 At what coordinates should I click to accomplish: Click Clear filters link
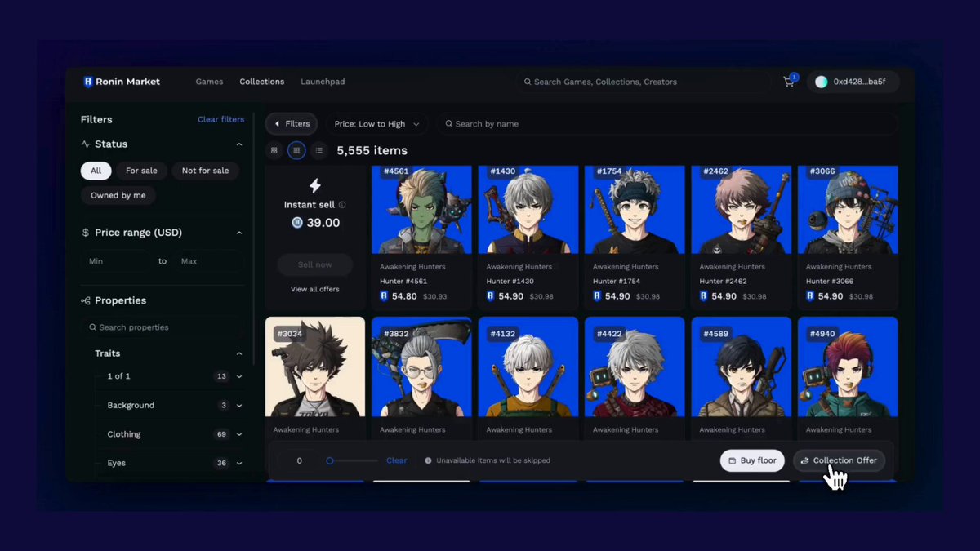pos(220,119)
